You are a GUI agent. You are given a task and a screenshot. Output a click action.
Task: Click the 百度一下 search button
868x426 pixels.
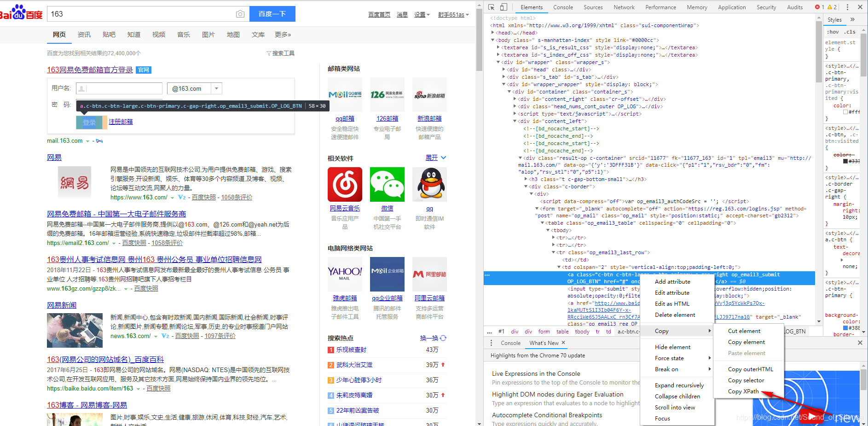click(272, 14)
